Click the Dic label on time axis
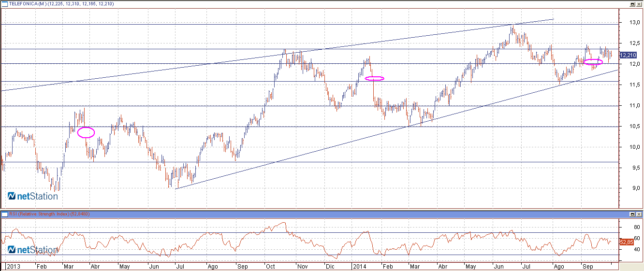644x271 pixels. click(x=330, y=266)
